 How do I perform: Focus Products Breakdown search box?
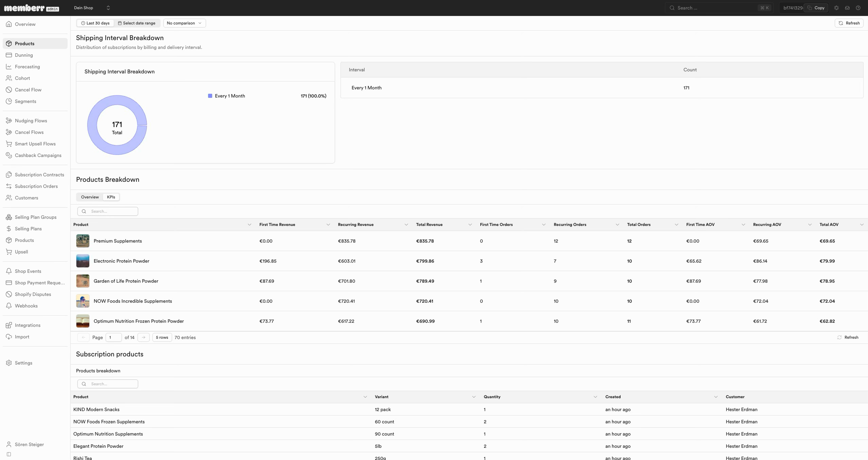click(x=108, y=211)
